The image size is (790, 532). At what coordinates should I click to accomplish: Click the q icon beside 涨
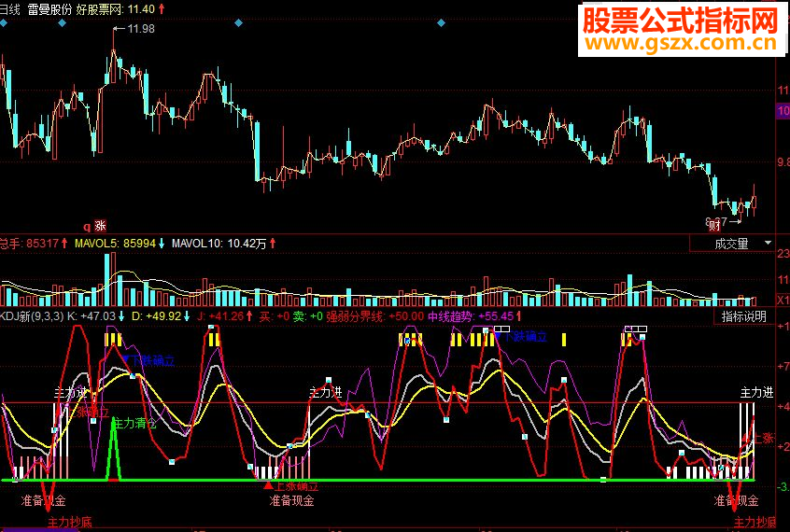tap(87, 227)
